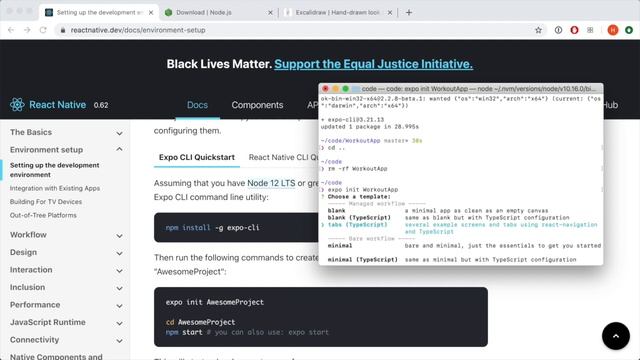Open the red Opera-style extension icon

574,30
